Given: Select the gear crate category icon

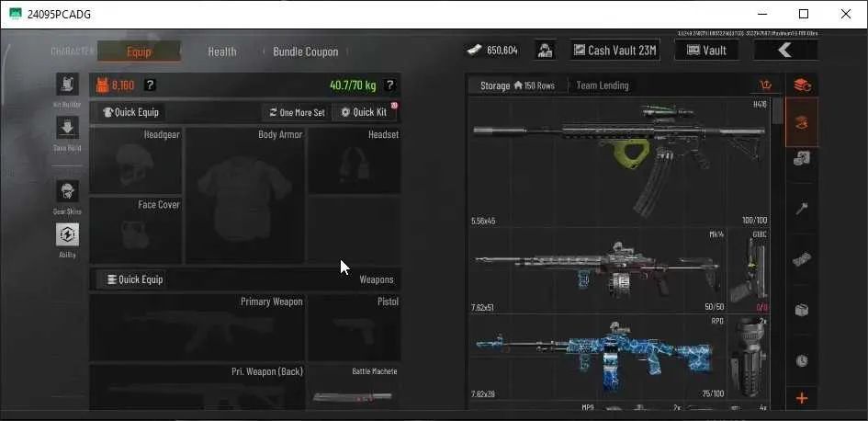Looking at the screenshot, I should click(x=802, y=159).
